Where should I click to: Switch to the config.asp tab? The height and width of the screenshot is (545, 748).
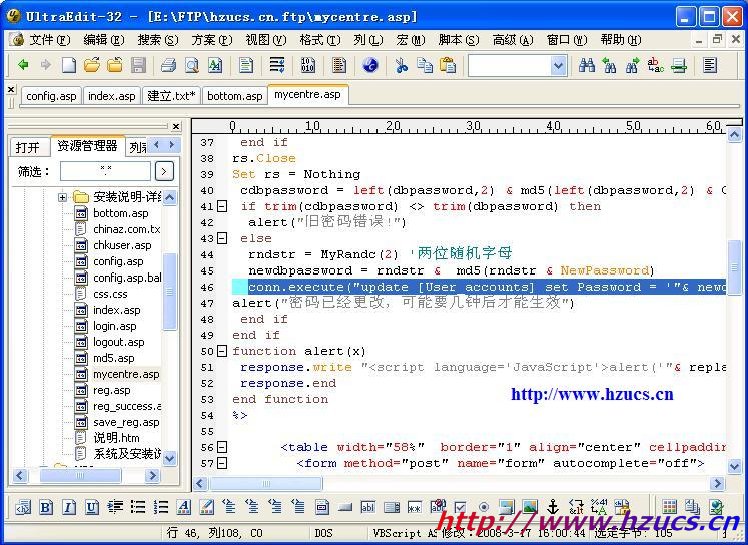point(50,96)
